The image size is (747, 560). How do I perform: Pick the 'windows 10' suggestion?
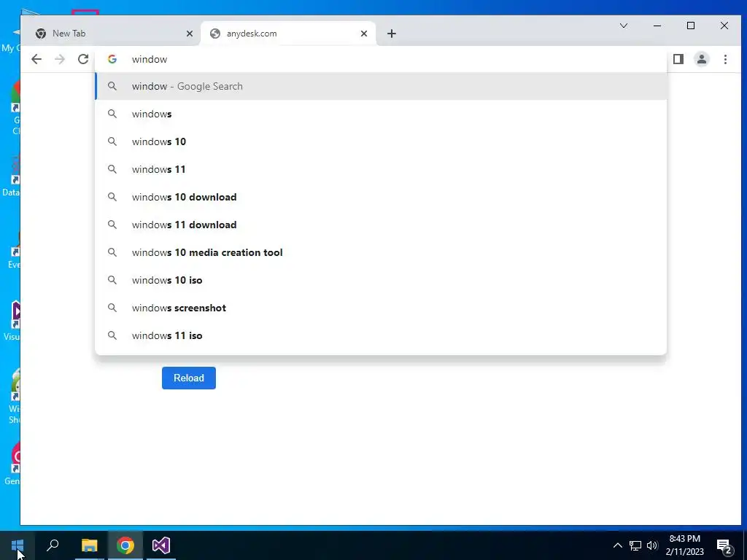(381, 141)
